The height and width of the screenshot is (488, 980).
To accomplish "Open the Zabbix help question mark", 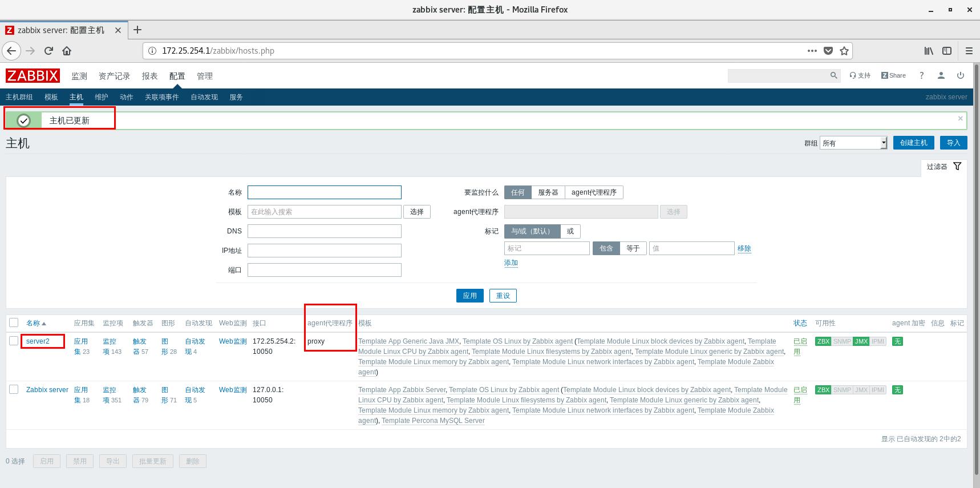I will [x=921, y=75].
